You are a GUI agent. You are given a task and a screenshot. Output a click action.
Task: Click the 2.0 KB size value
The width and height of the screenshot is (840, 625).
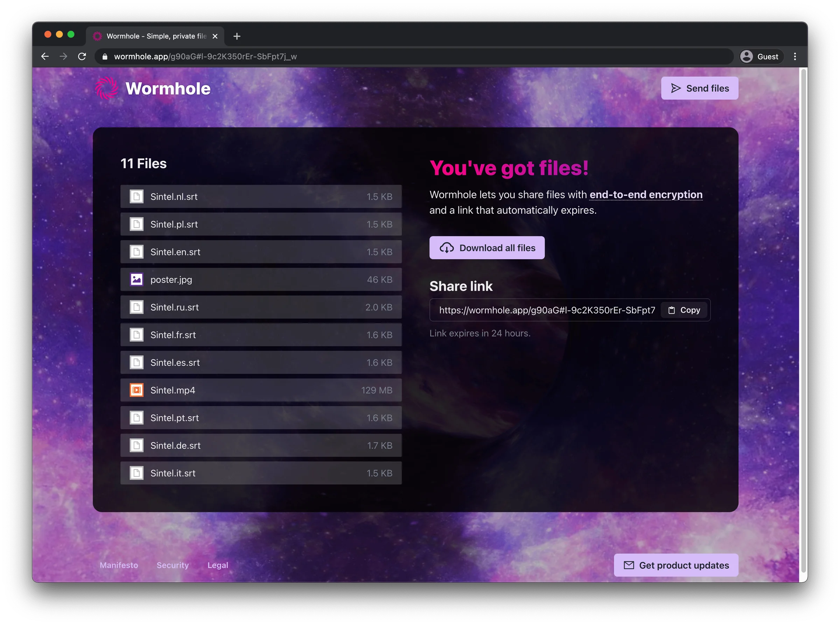(x=379, y=307)
